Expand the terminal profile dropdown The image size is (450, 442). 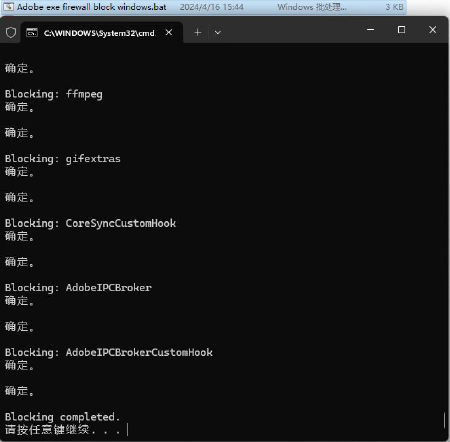click(218, 32)
